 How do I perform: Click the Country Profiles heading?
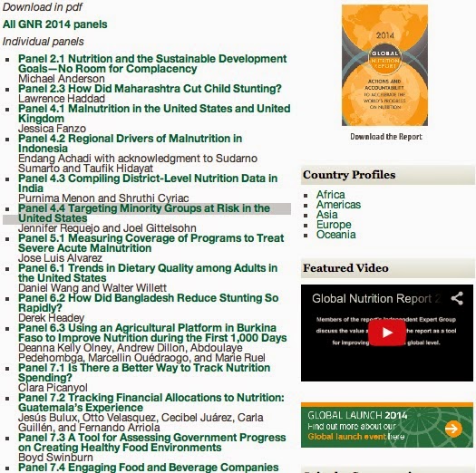pyautogui.click(x=349, y=175)
